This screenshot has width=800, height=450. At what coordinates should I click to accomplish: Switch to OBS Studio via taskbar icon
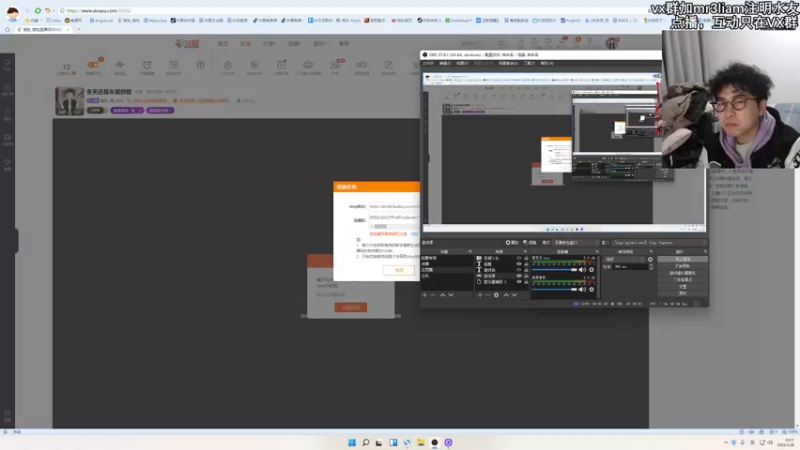[434, 442]
